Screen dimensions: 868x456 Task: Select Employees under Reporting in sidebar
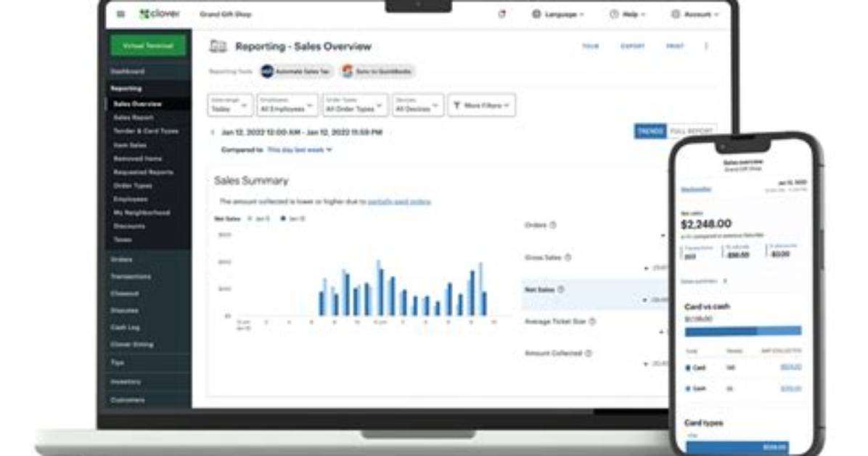pyautogui.click(x=130, y=199)
